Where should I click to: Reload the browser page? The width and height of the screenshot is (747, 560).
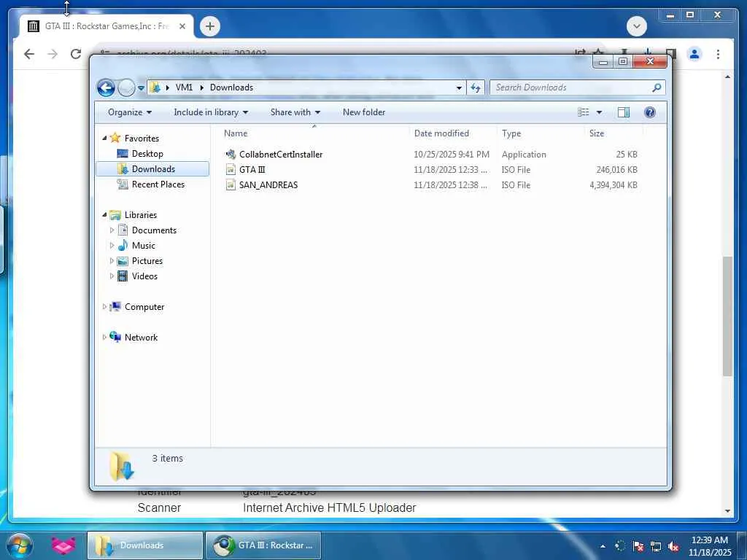pos(76,54)
